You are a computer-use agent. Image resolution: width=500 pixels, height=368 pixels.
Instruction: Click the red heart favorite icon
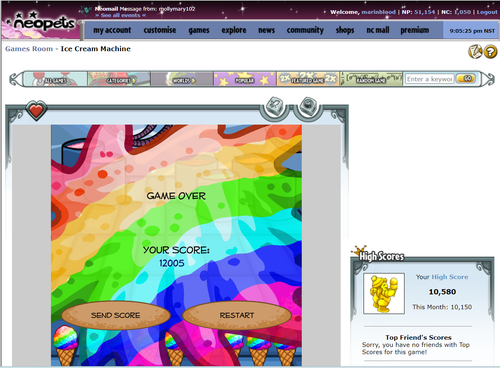(36, 110)
